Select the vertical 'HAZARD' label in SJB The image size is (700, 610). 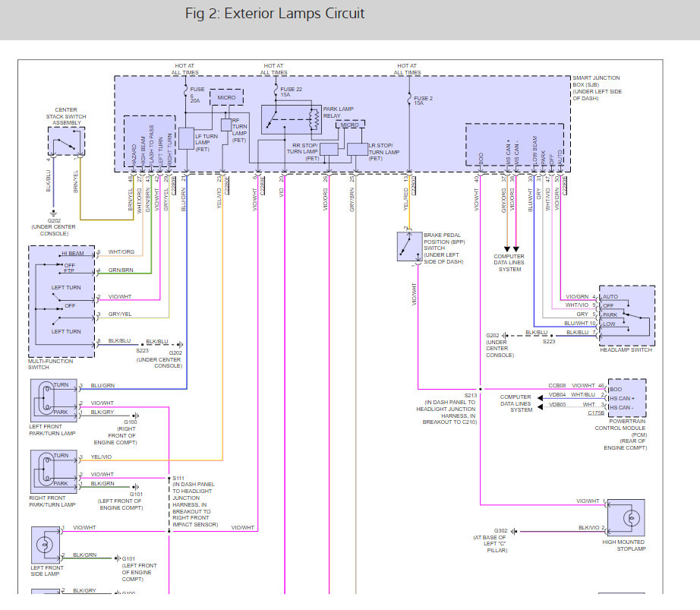click(x=134, y=154)
